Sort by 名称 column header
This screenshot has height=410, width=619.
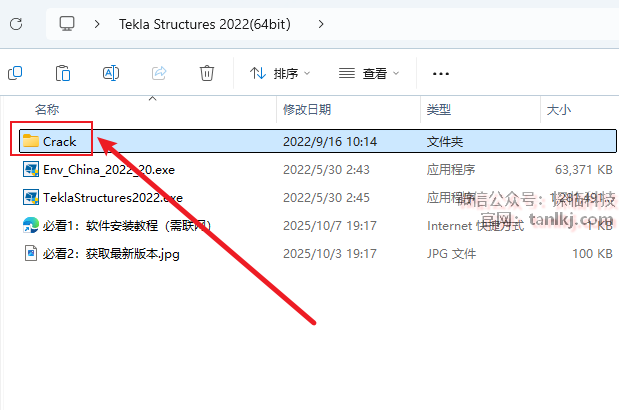(x=47, y=109)
